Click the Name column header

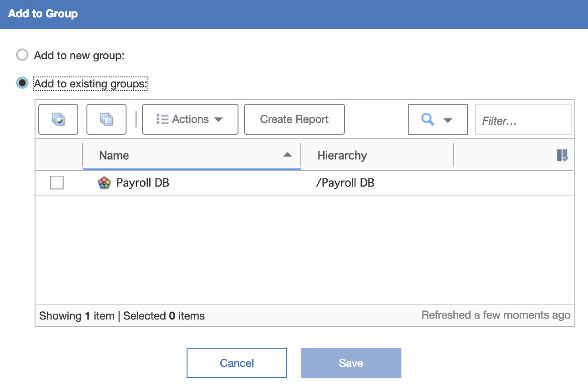pos(114,155)
